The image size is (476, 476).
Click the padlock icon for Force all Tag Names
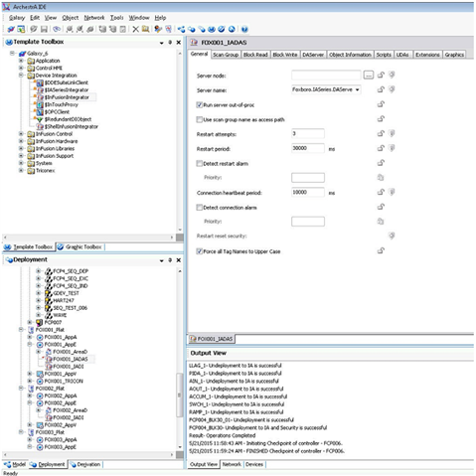(381, 251)
